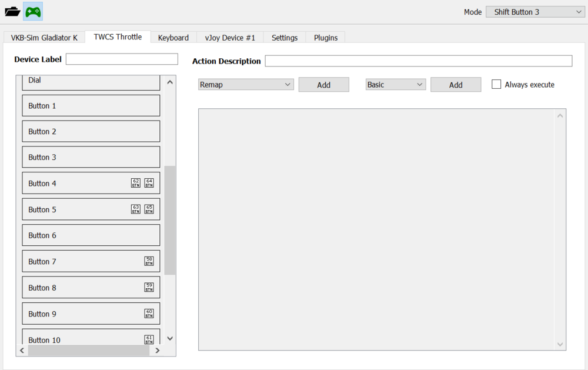Screen dimensions: 588x370
Task: Click the input list scroll down arrow
Action: 170,338
